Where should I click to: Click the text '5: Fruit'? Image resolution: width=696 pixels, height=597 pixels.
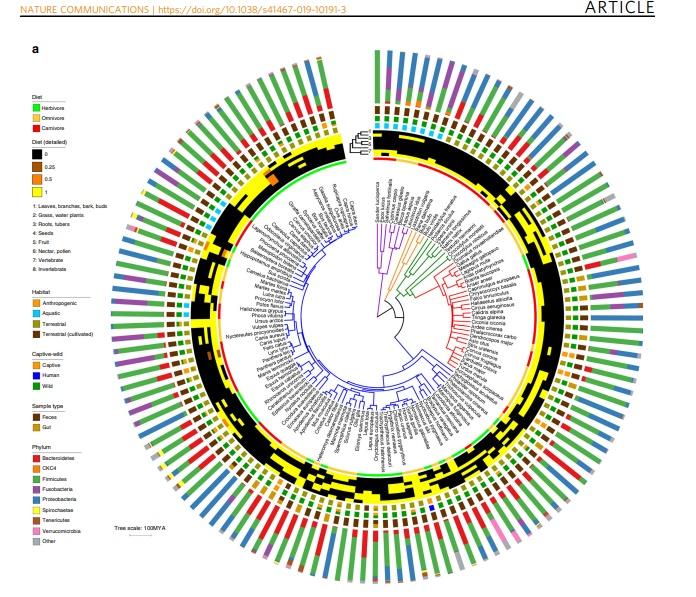click(x=41, y=242)
